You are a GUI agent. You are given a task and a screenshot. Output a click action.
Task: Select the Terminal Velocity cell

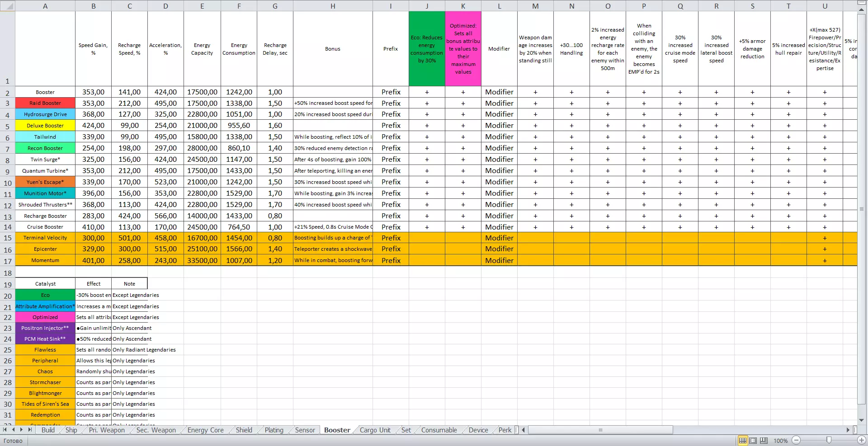coord(45,238)
